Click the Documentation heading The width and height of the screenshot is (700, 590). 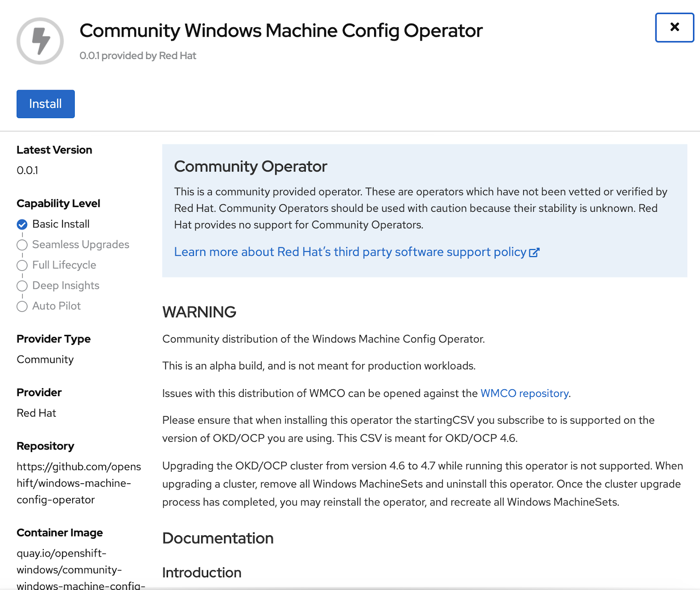(217, 538)
